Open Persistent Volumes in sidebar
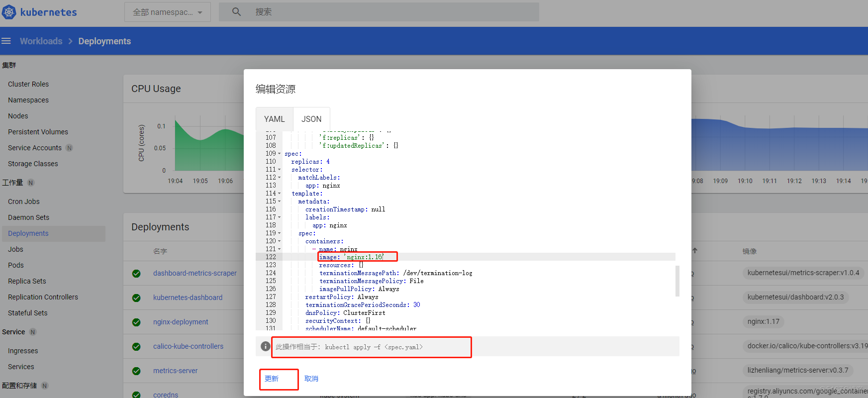The height and width of the screenshot is (398, 868). [x=38, y=132]
